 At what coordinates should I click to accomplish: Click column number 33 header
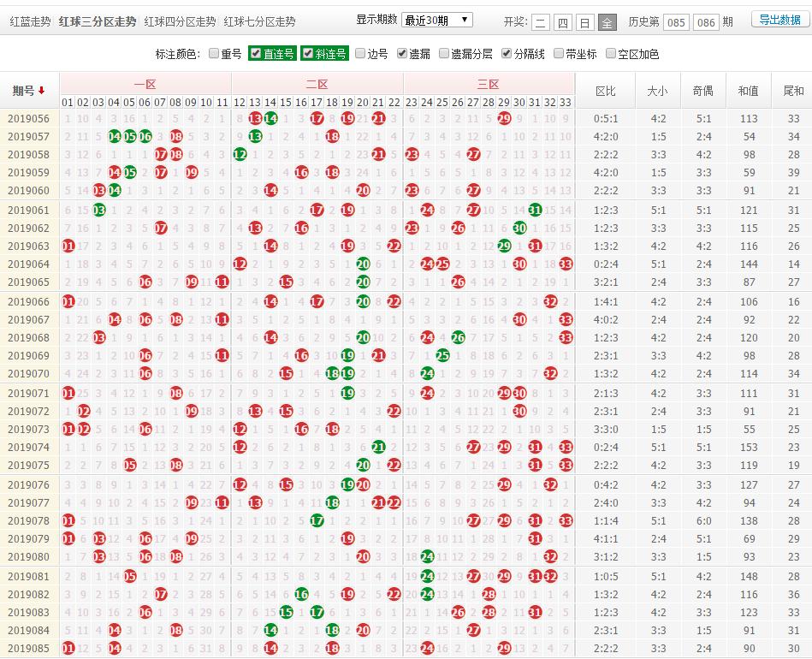(x=566, y=103)
